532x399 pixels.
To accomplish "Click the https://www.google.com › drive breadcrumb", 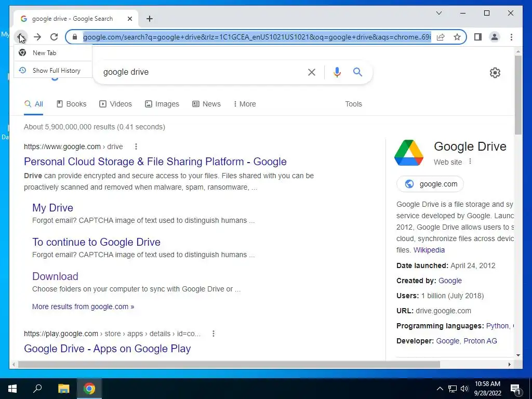I will point(73,147).
